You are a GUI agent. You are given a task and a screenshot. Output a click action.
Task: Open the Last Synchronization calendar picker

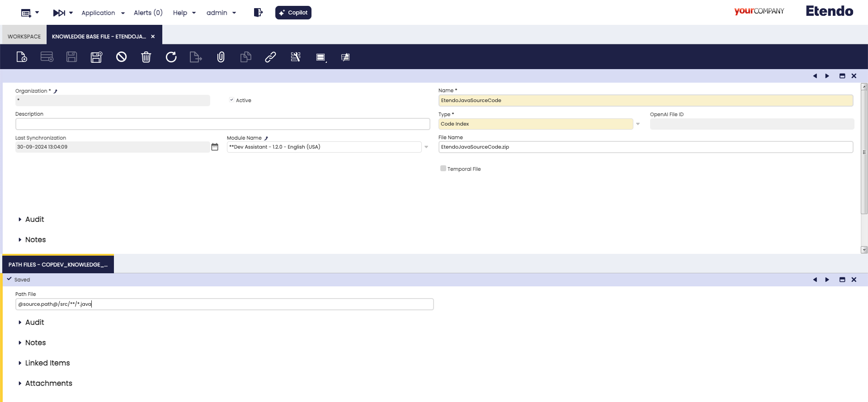(215, 147)
